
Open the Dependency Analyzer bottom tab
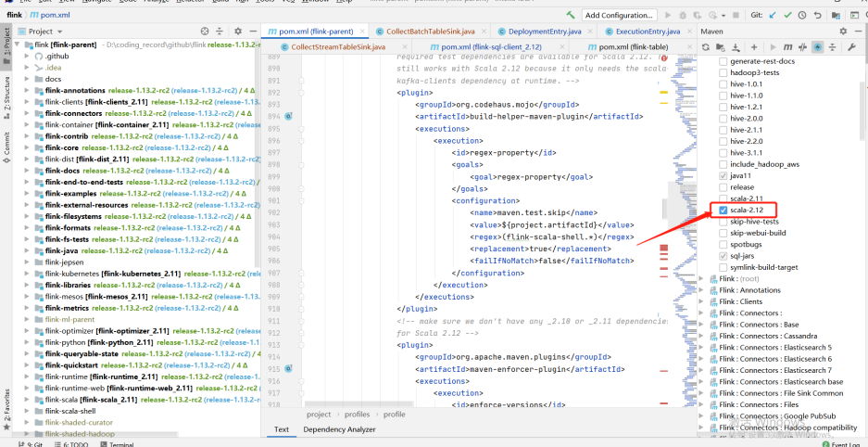(339, 429)
